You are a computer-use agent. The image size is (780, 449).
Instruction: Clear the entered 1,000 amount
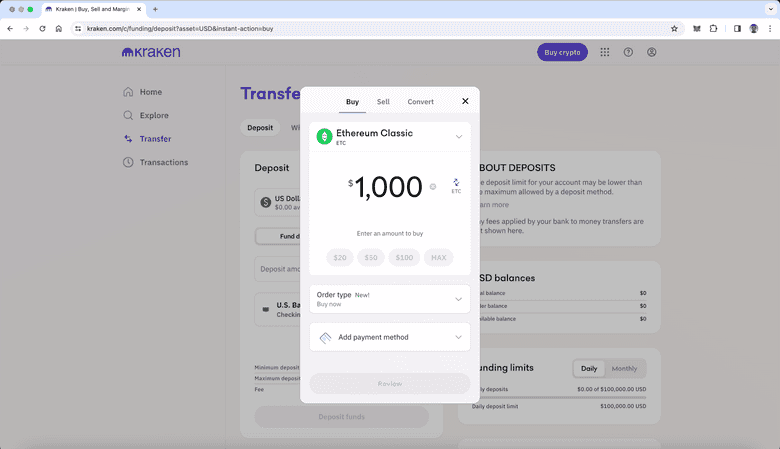pos(433,186)
